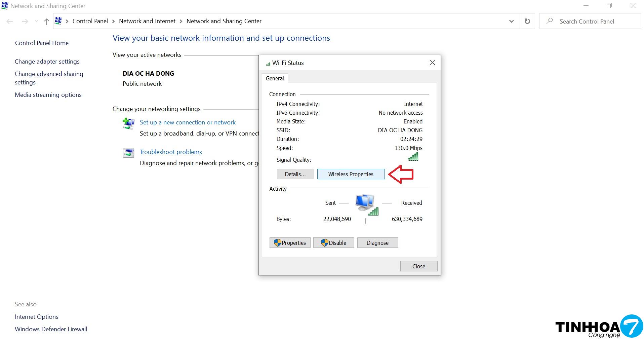Open the recent locations dropdown arrow
The height and width of the screenshot is (341, 644).
pyautogui.click(x=36, y=22)
